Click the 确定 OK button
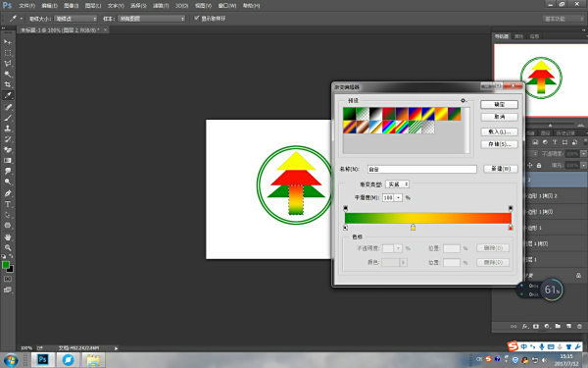Viewport: 588px width, 368px height. [x=499, y=104]
